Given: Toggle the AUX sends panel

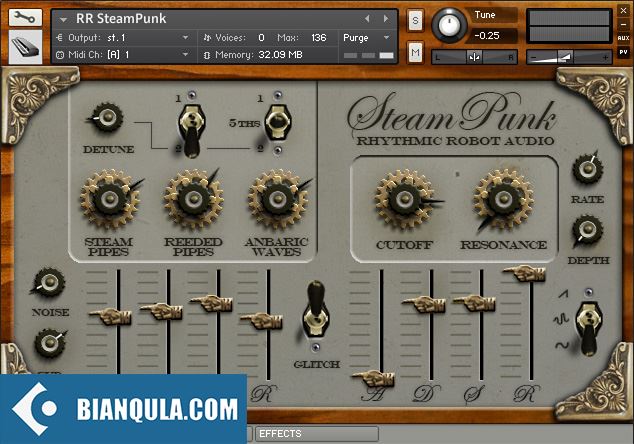Looking at the screenshot, I should tap(623, 38).
